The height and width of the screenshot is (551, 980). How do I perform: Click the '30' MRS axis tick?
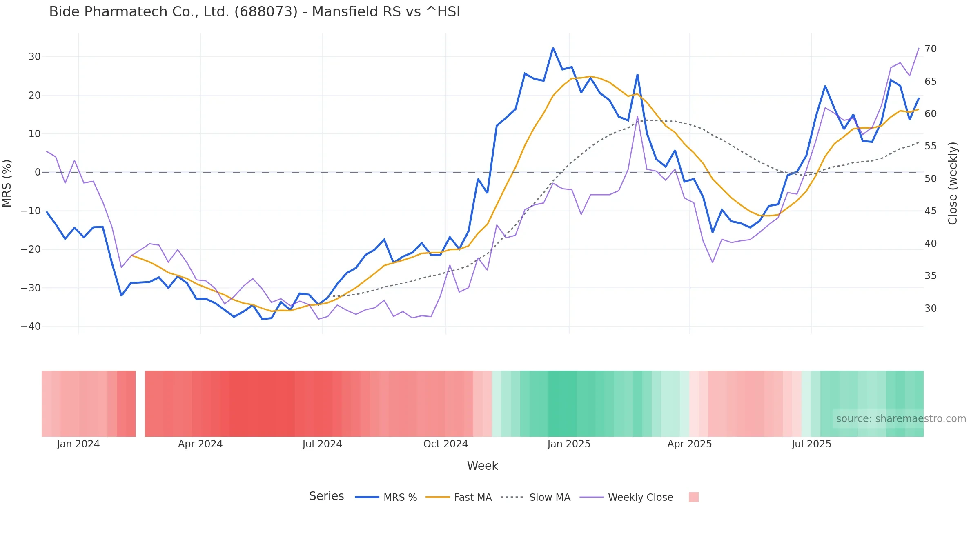pyautogui.click(x=35, y=57)
